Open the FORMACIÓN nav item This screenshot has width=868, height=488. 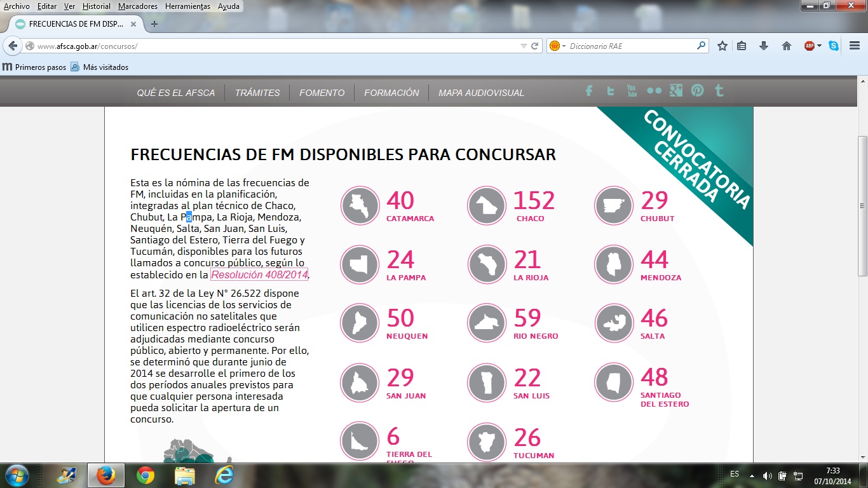[391, 93]
